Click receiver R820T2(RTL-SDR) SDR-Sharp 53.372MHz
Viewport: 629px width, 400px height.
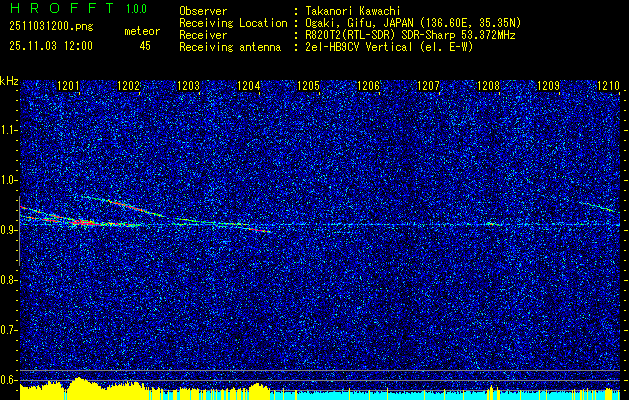click(410, 35)
